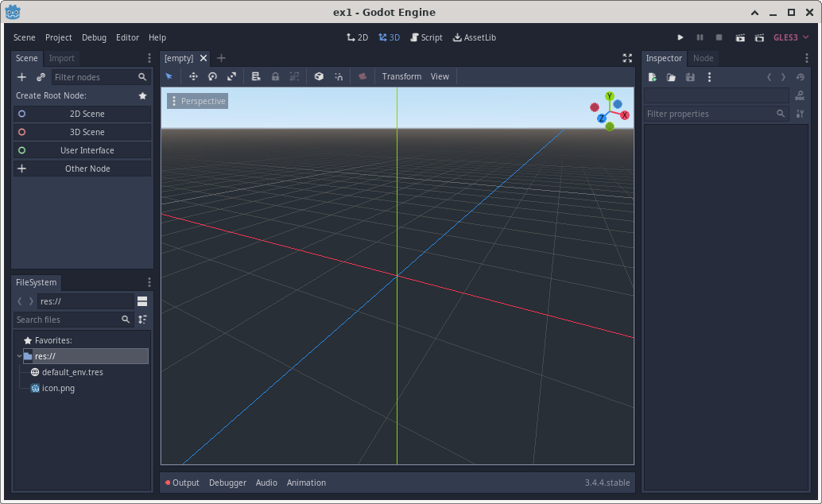Open the viewport View menu
The width and height of the screenshot is (822, 504).
coord(440,76)
